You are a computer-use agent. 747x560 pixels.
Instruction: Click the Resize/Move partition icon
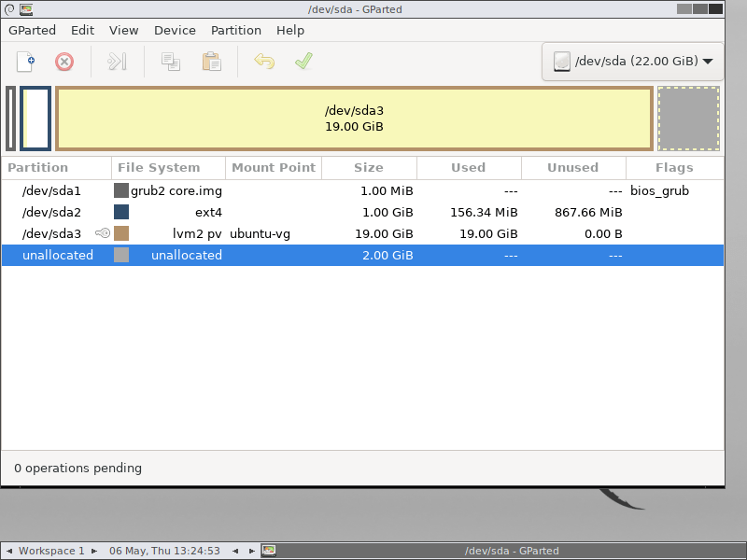pyautogui.click(x=117, y=62)
